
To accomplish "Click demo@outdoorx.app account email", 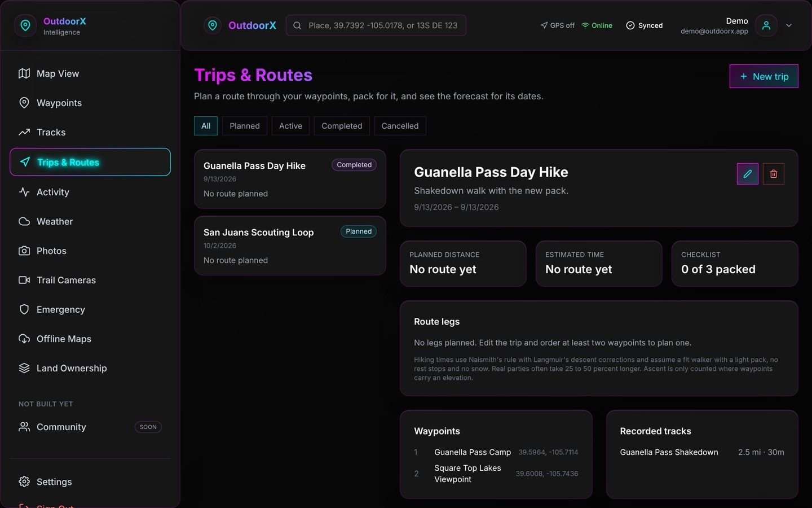I will (x=714, y=32).
